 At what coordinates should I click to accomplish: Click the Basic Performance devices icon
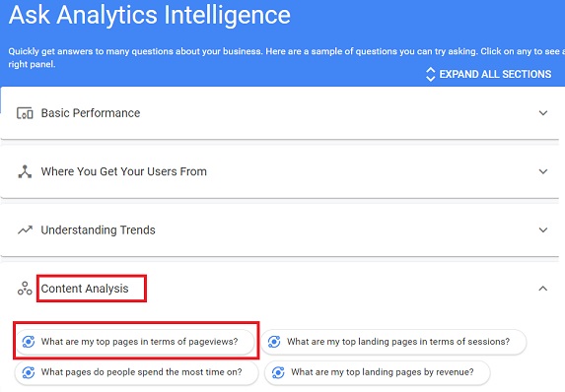point(25,113)
